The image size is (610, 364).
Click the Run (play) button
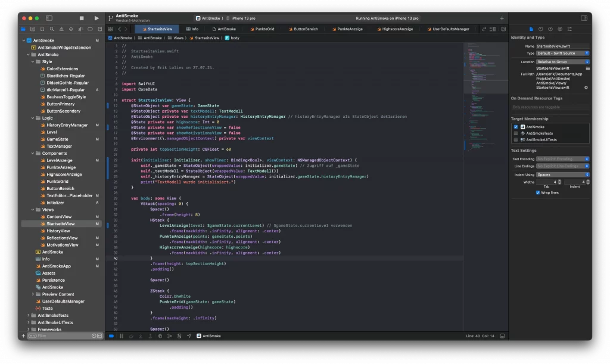point(97,18)
